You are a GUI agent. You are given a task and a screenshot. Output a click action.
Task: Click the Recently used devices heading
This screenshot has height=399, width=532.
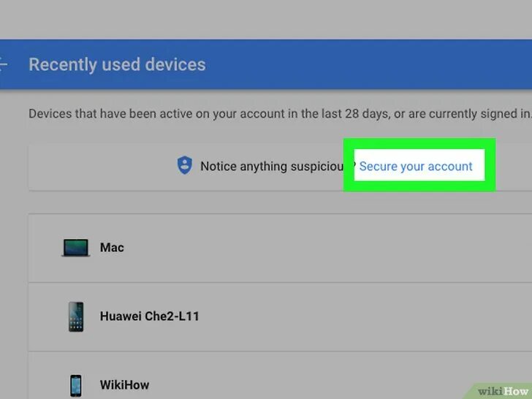click(117, 64)
